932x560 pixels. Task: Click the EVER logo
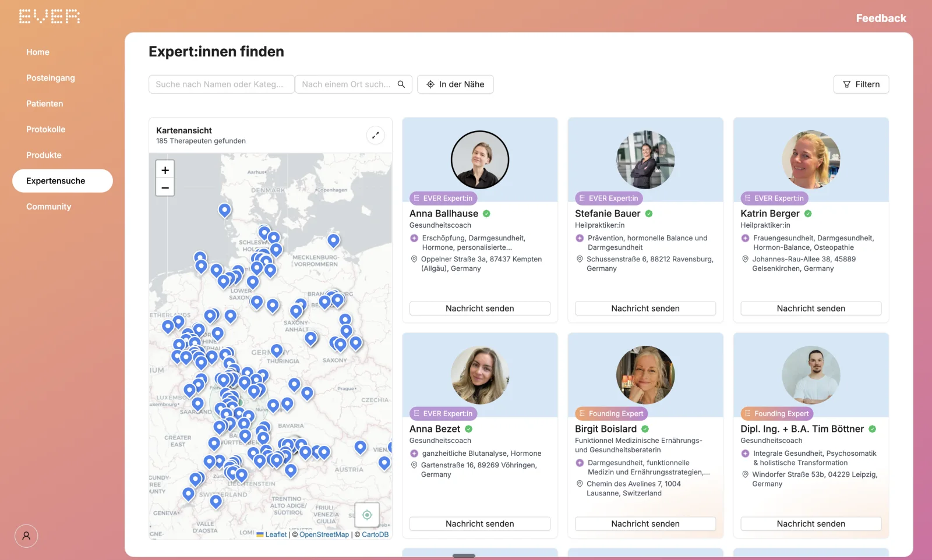click(50, 16)
